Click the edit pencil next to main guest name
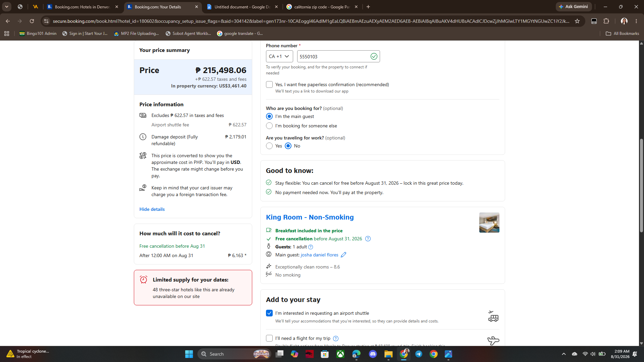 (343, 255)
